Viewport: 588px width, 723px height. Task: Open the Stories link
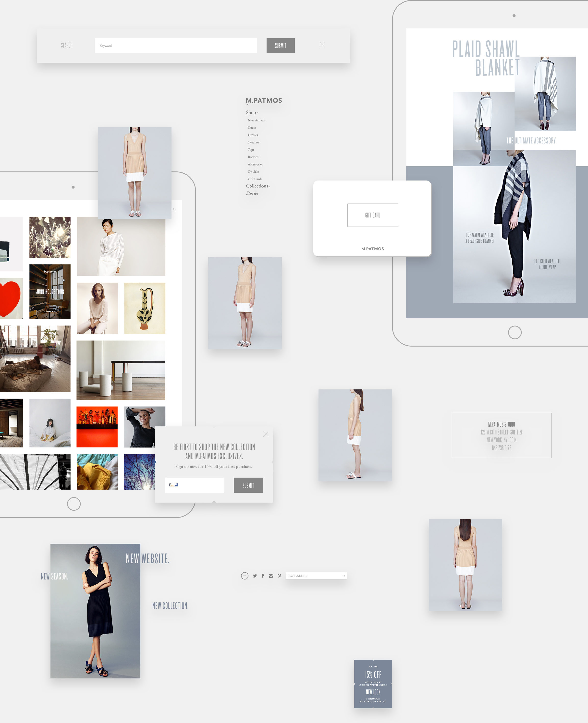pyautogui.click(x=252, y=193)
